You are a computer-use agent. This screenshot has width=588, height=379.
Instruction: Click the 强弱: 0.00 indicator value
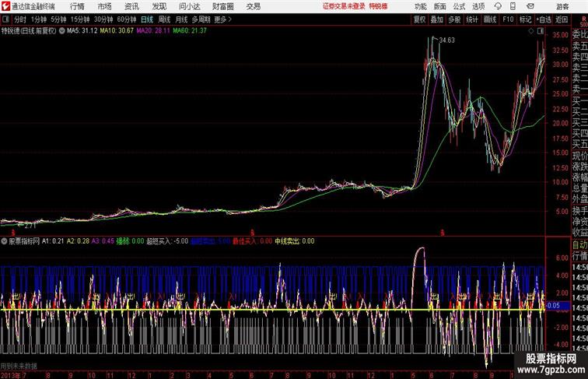pyautogui.click(x=130, y=241)
